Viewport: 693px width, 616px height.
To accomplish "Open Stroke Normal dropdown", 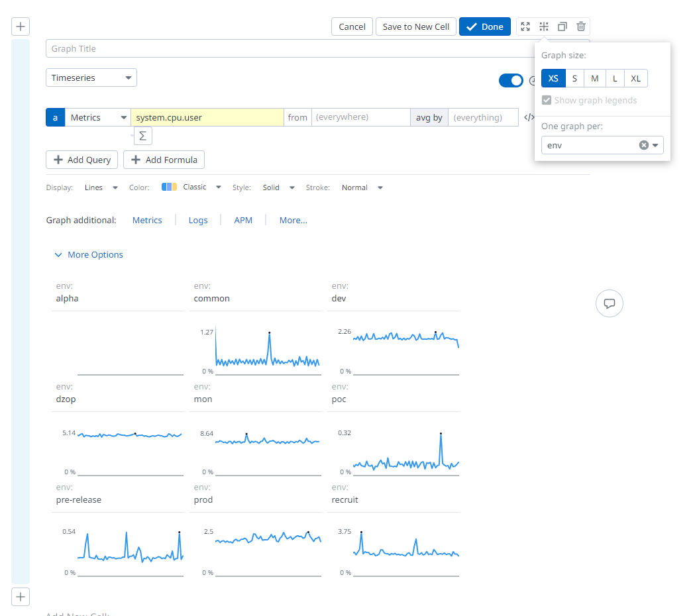I will (362, 187).
